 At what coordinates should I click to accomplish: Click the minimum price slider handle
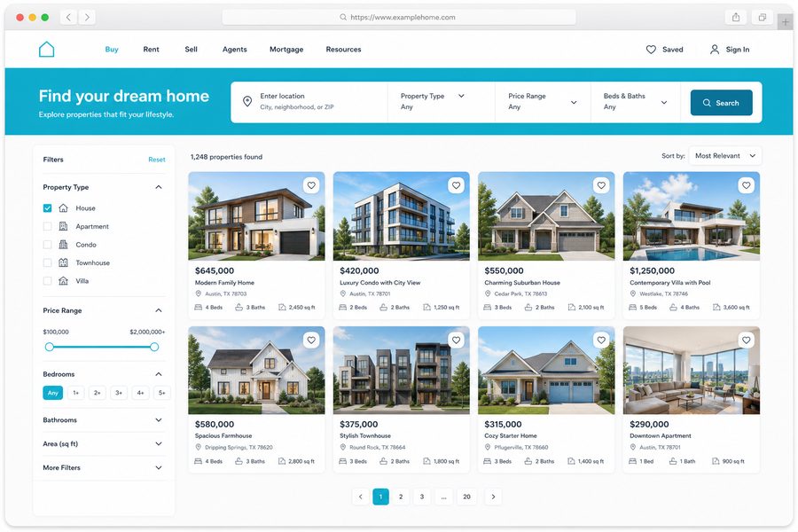tap(50, 348)
